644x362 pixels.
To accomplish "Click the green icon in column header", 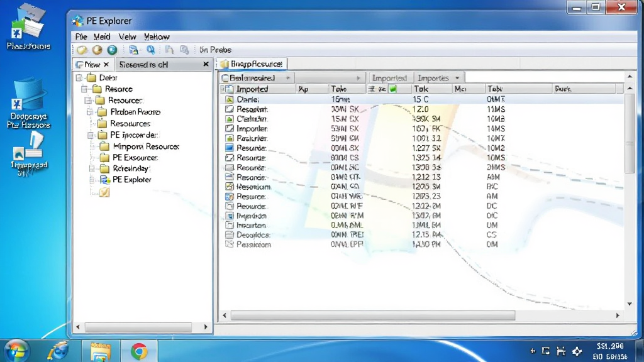I will (393, 89).
